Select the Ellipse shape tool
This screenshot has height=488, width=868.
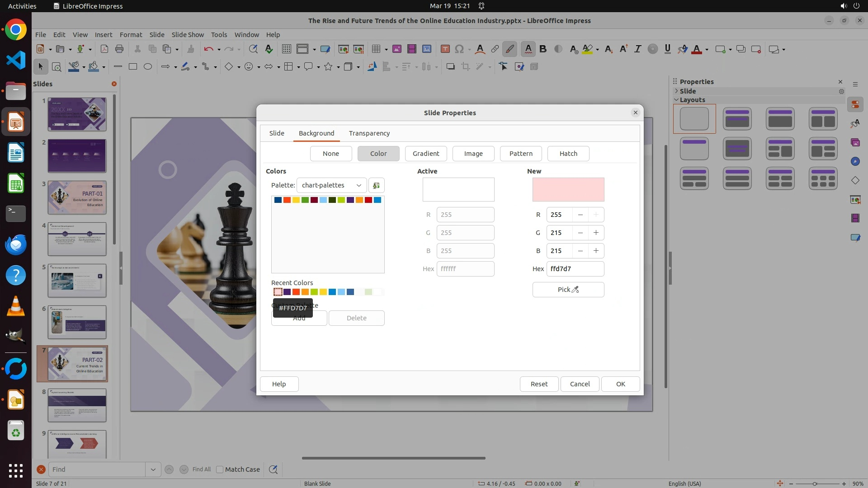pos(147,66)
